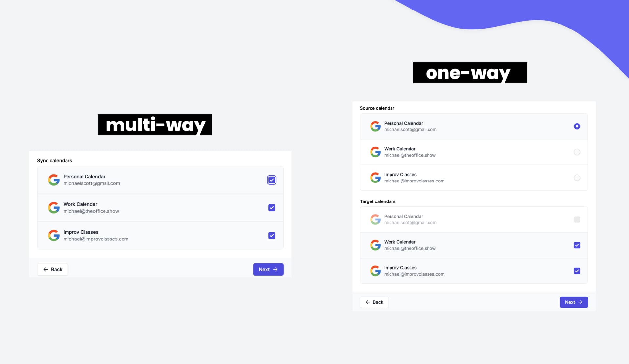The height and width of the screenshot is (364, 629).
Task: Click the one-way label banner
Action: 470,72
